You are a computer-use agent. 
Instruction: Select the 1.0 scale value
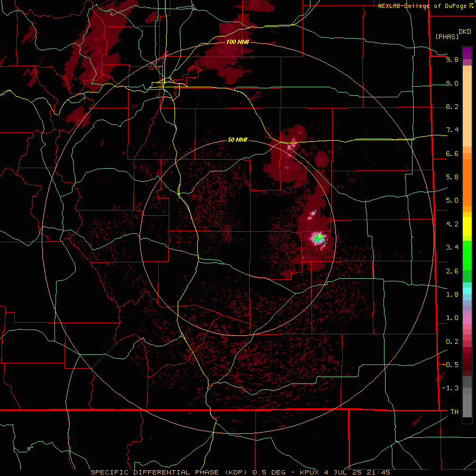pos(452,317)
